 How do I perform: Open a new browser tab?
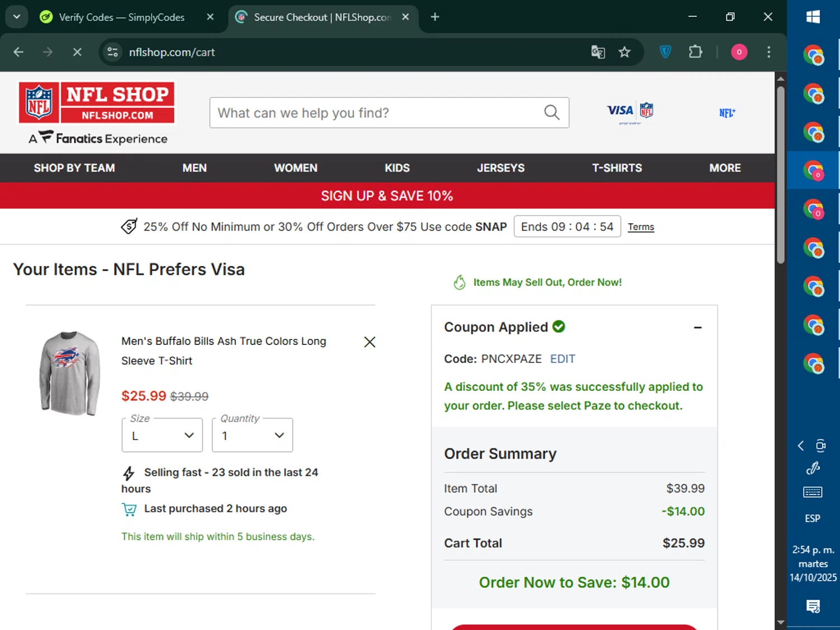coord(435,17)
